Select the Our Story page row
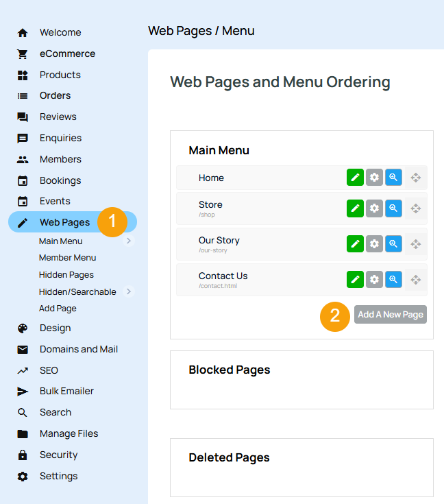 point(260,243)
